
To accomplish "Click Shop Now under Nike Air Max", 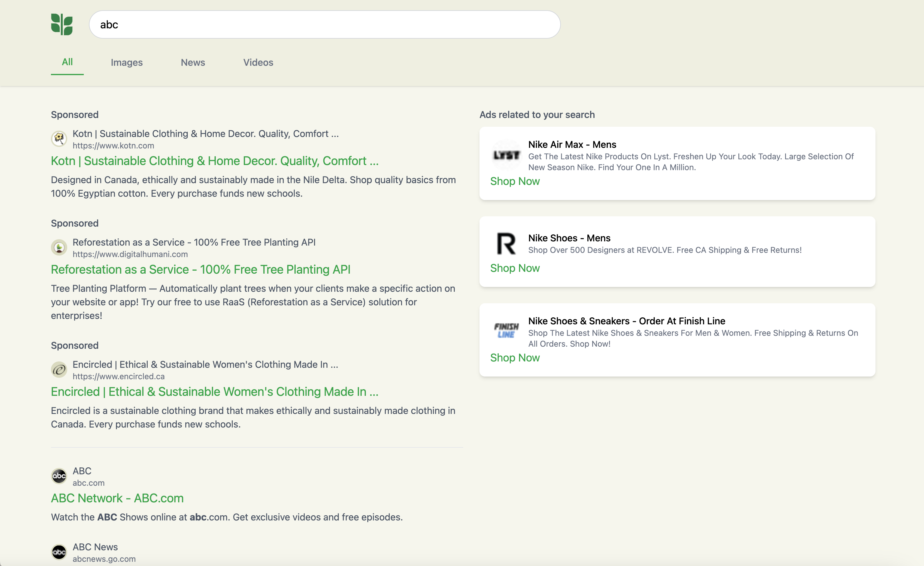I will click(x=514, y=181).
